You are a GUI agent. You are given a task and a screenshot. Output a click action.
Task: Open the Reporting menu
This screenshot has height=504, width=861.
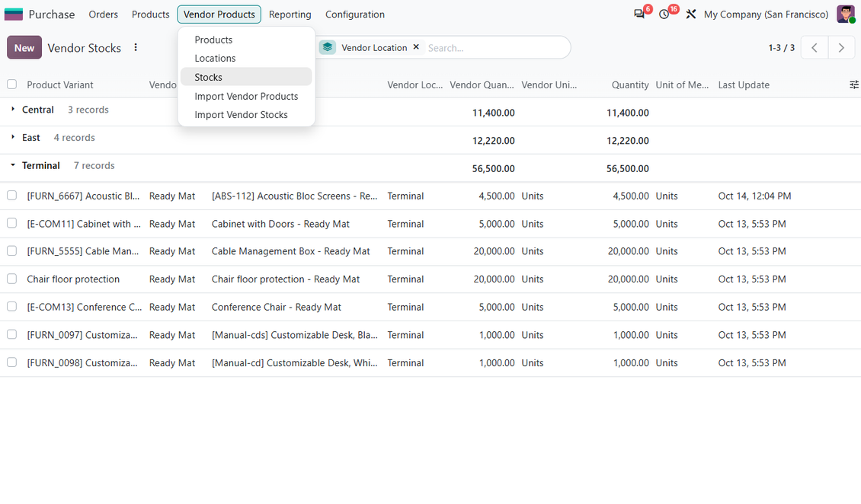290,14
